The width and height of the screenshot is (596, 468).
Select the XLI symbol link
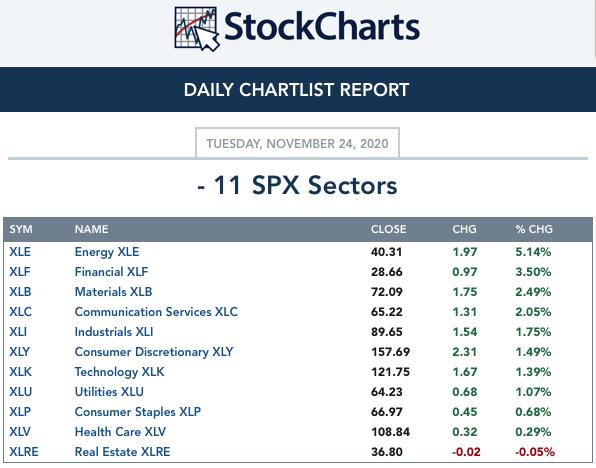[x=18, y=332]
